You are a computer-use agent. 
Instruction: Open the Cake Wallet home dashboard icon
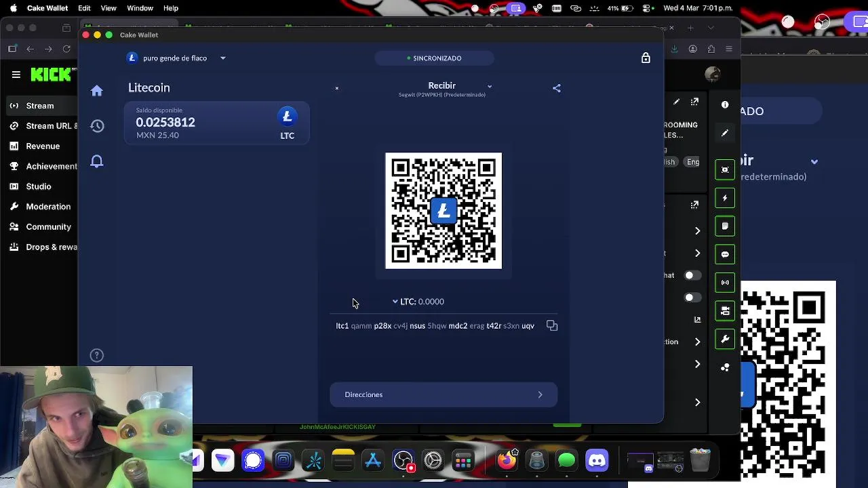pyautogui.click(x=97, y=91)
